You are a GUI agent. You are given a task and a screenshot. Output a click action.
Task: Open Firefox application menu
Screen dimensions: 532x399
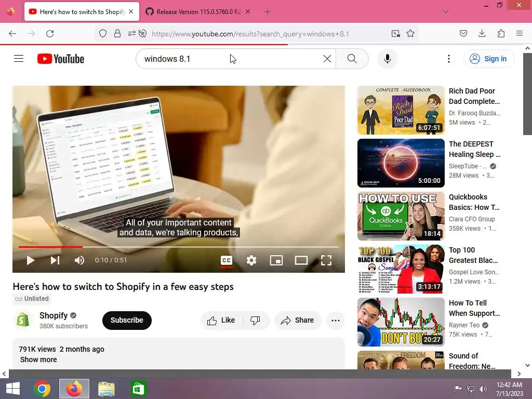(519, 33)
